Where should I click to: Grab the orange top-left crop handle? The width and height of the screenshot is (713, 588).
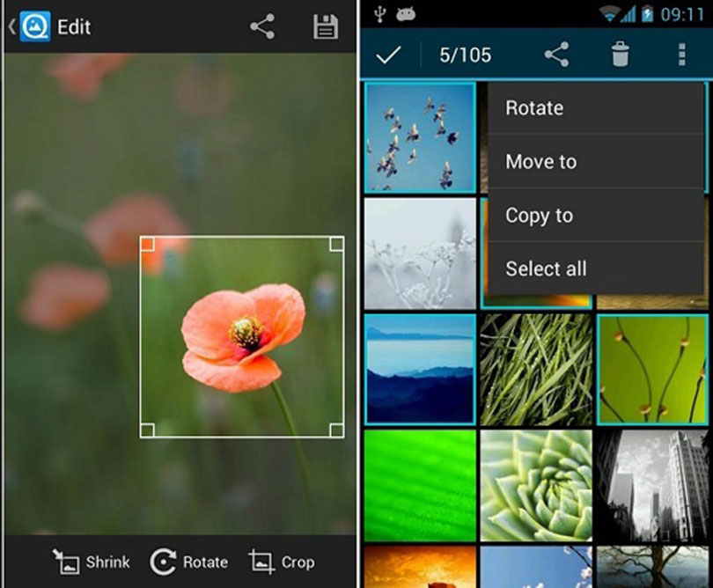coord(147,244)
